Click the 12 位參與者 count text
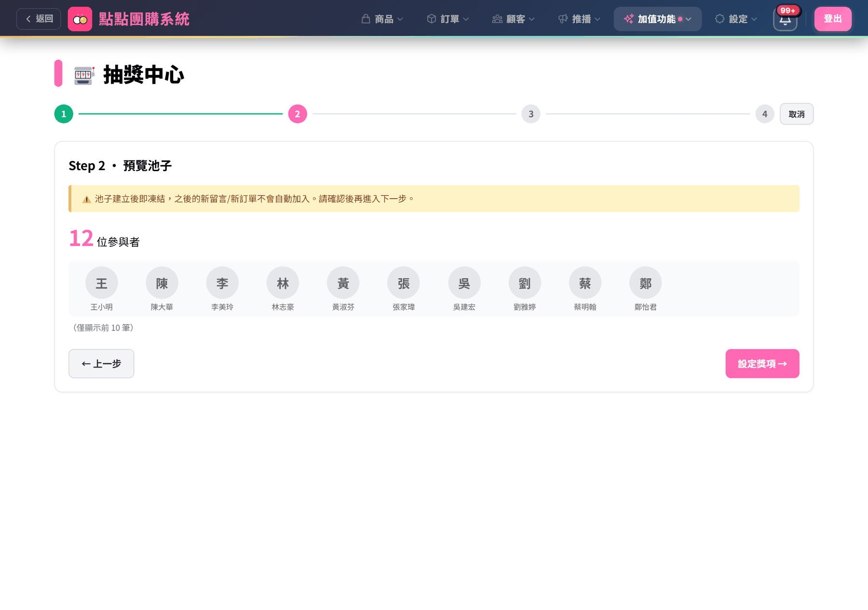 point(104,239)
